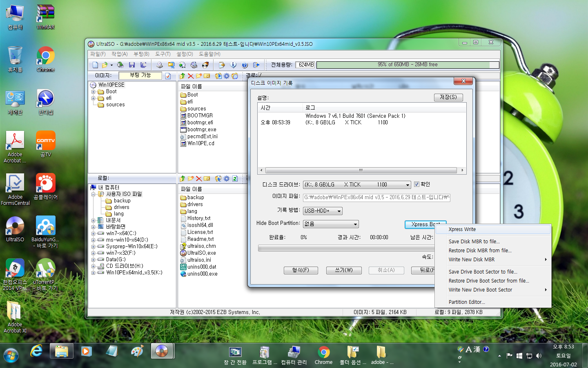The width and height of the screenshot is (588, 368).
Task: Expand the win7-x64(C:) drive node
Action: (x=93, y=233)
